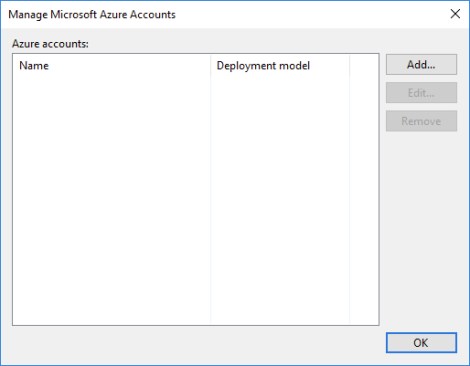Confirm the dialog with OK

tap(421, 343)
